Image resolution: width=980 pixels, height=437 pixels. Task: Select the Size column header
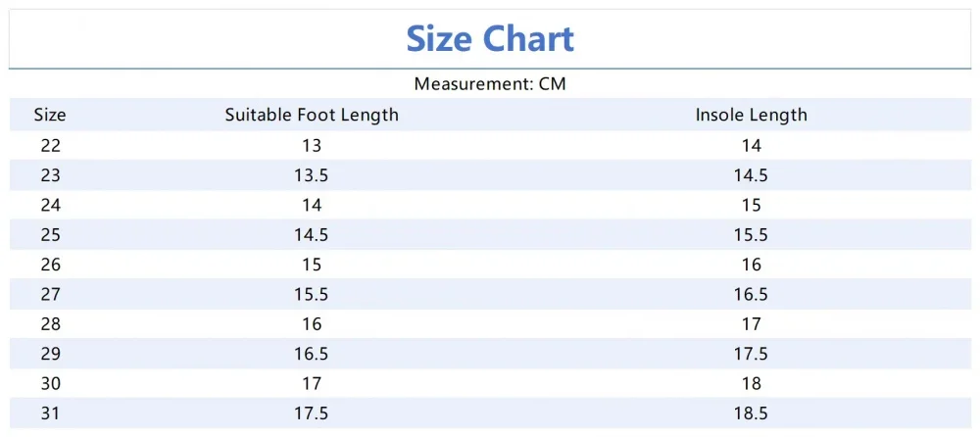click(x=50, y=115)
